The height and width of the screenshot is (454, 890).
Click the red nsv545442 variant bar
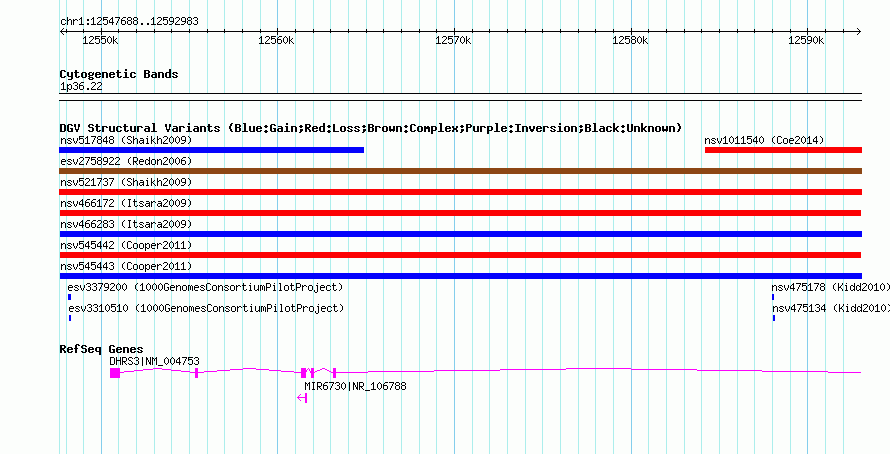pyautogui.click(x=460, y=255)
